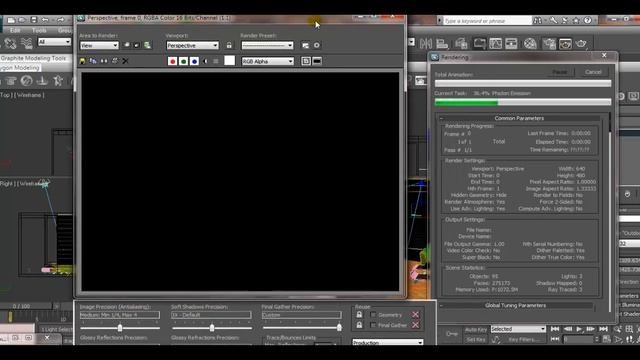Click the Set Key button
This screenshot has width=640, height=360.
pos(476,339)
